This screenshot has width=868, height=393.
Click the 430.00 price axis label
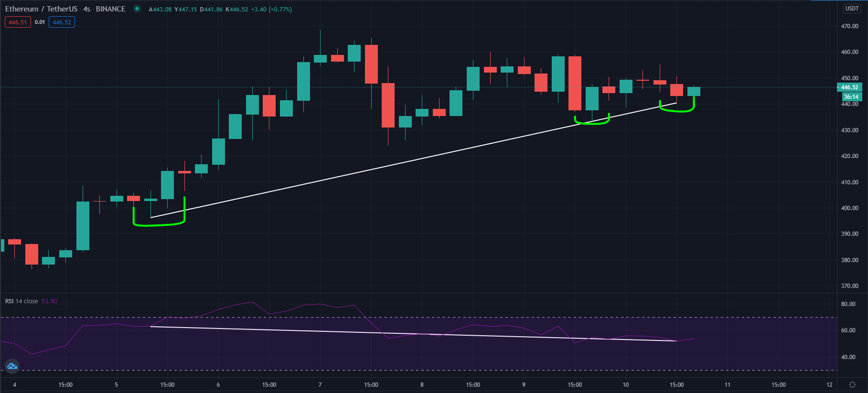pos(849,130)
